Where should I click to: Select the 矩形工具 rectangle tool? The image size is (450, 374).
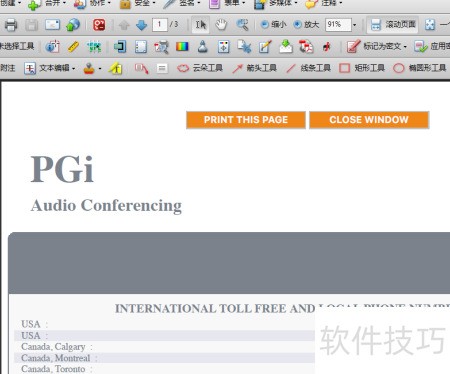point(362,68)
